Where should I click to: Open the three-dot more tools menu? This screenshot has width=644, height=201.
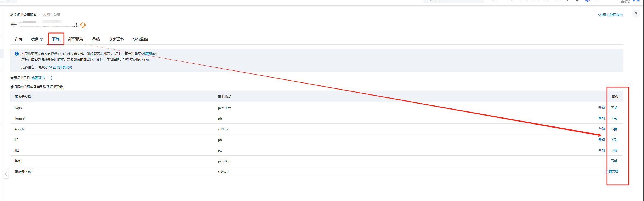52,78
